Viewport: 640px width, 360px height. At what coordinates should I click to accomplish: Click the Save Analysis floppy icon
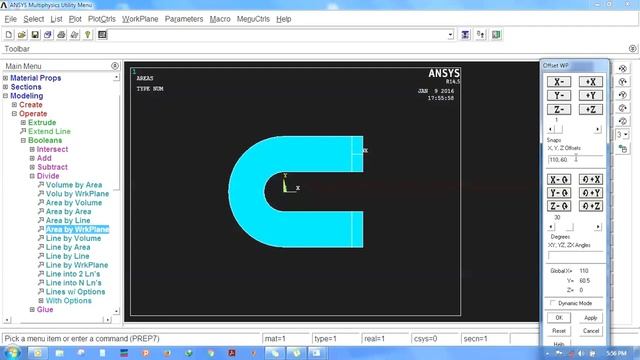tap(35, 35)
